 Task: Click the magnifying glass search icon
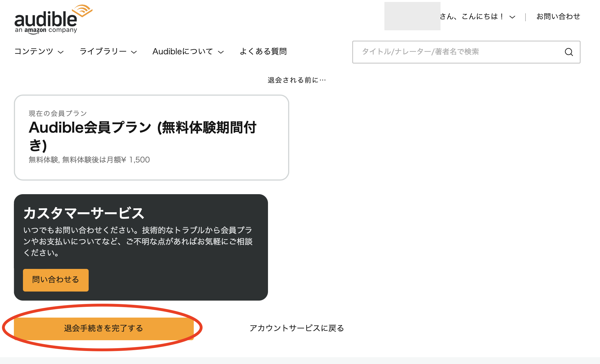[x=569, y=52]
